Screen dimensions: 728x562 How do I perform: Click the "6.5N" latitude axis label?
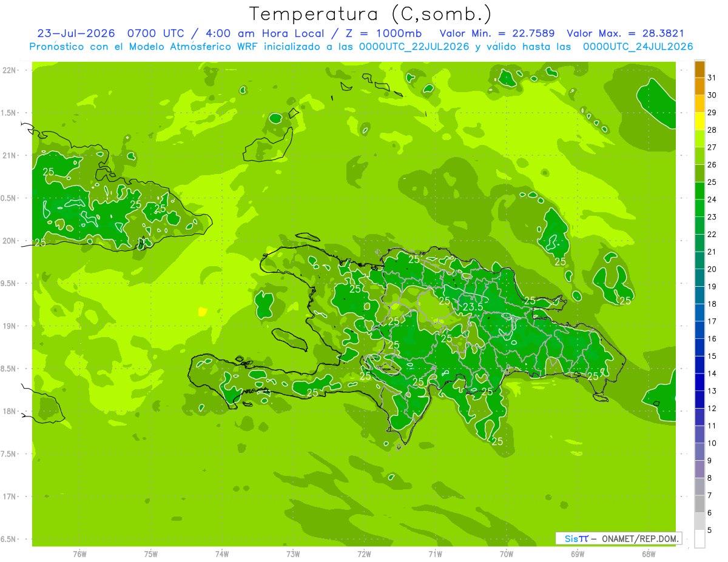pyautogui.click(x=9, y=539)
